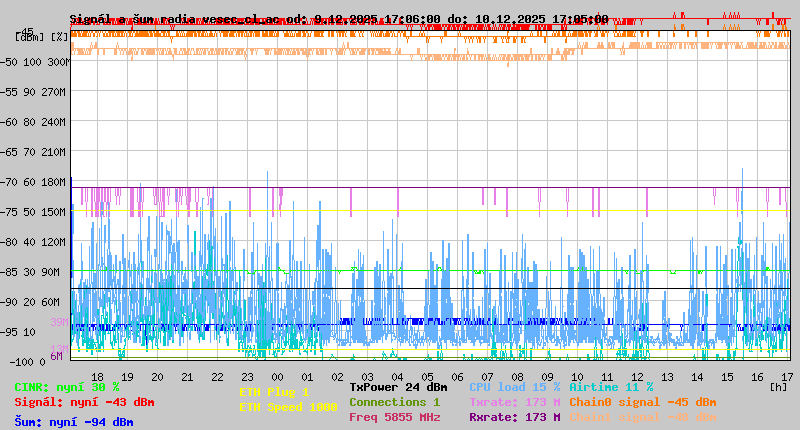Viewport: 800px width, 430px height.
Task: Select the cyan Airtime legend entry
Action: point(611,387)
